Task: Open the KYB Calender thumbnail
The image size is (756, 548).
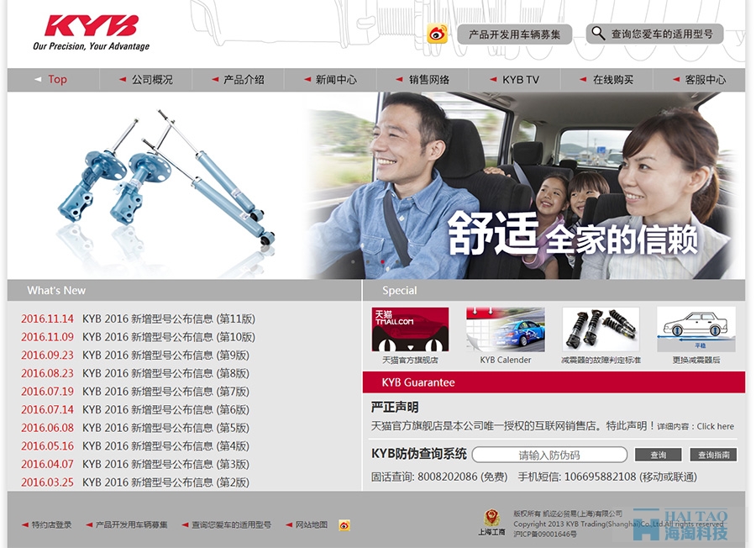Action: pos(506,329)
